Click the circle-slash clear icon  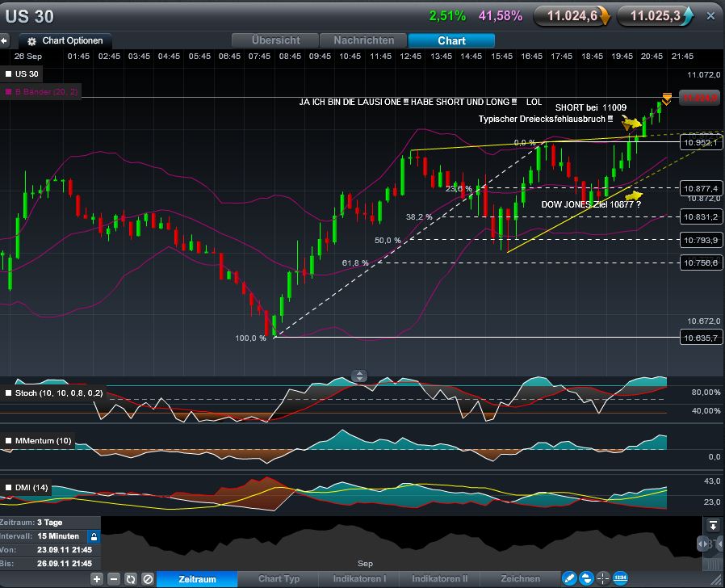pyautogui.click(x=147, y=579)
